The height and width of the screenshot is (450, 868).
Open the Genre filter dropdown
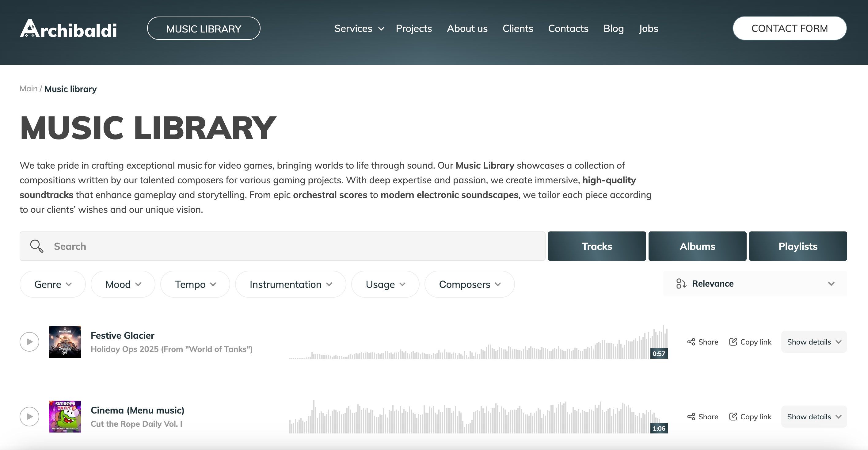tap(53, 284)
